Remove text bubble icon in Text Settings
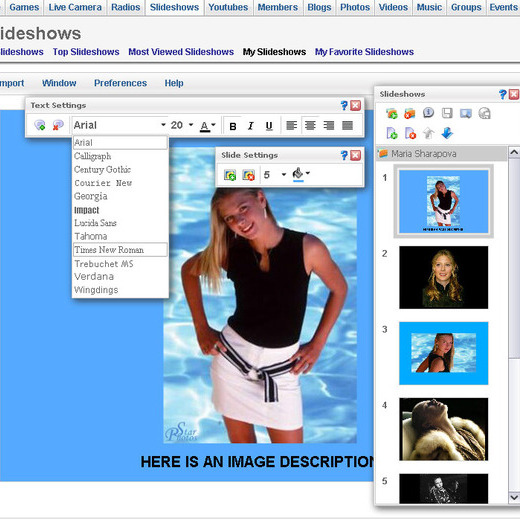 click(58, 125)
